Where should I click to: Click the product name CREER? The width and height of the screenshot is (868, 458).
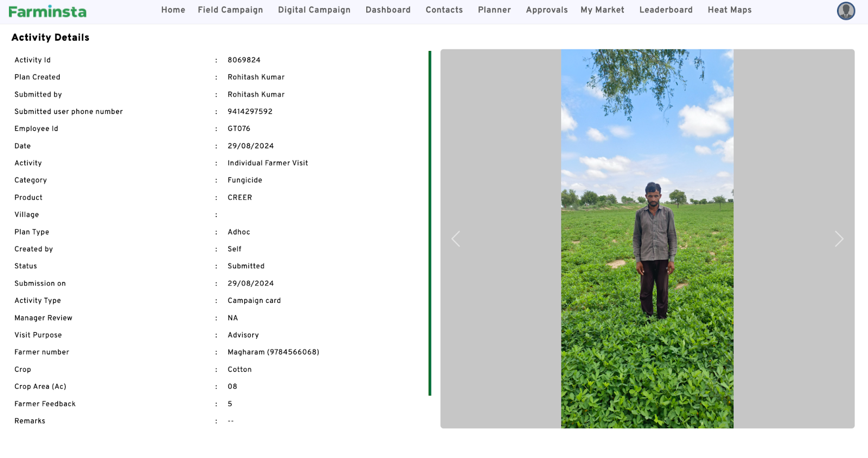240,198
